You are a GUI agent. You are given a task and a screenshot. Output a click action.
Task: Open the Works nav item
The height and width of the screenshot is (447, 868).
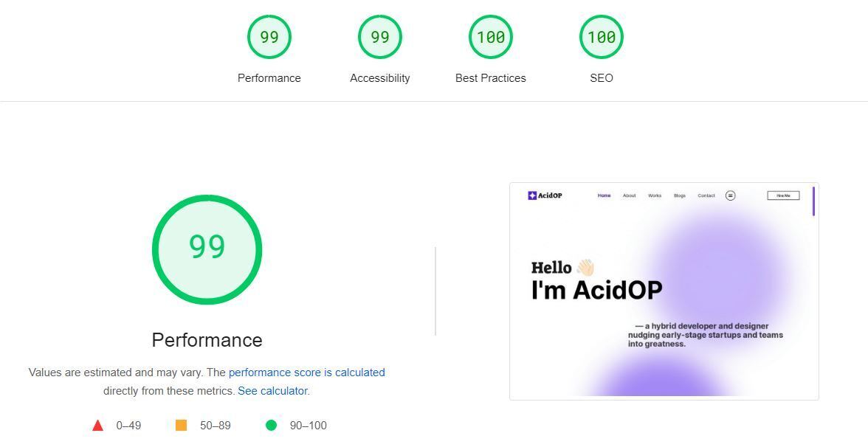(x=655, y=195)
